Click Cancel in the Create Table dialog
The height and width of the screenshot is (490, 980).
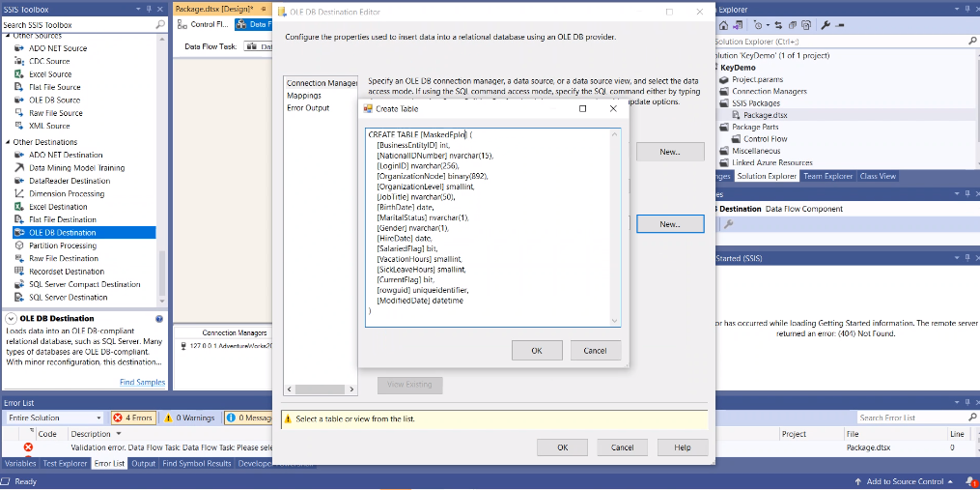tap(595, 351)
